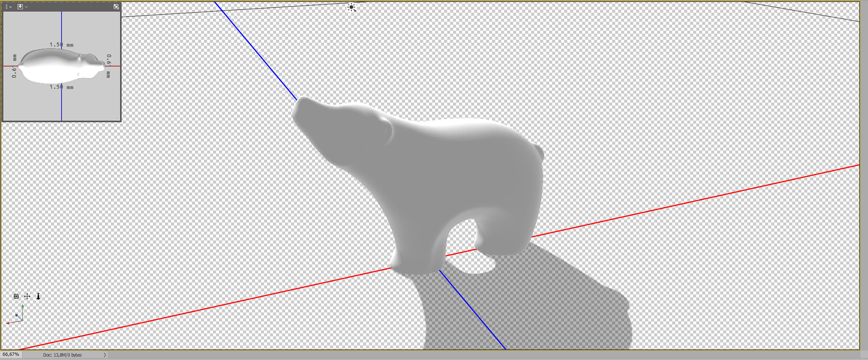Click the Orbit 3D camera icon
Viewport: 868px width, 360px height.
pyautogui.click(x=16, y=296)
